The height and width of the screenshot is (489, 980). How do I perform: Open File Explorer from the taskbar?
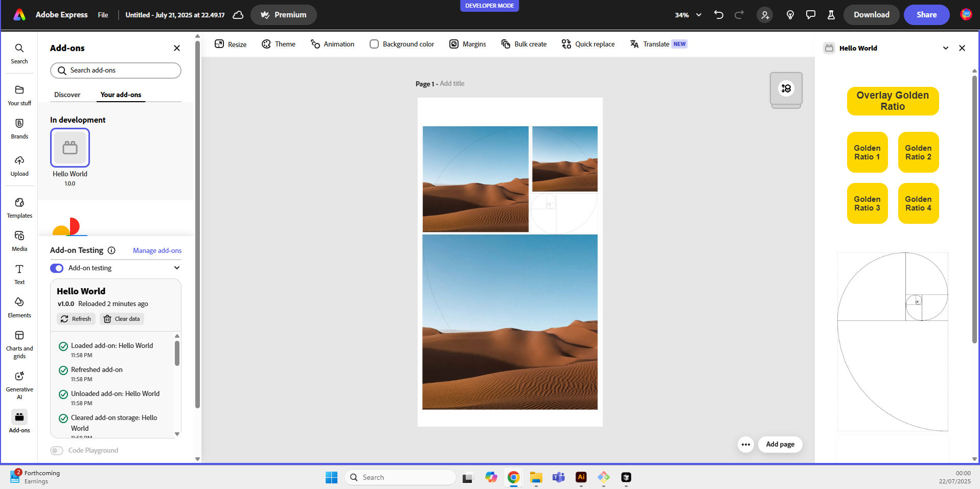pyautogui.click(x=536, y=477)
